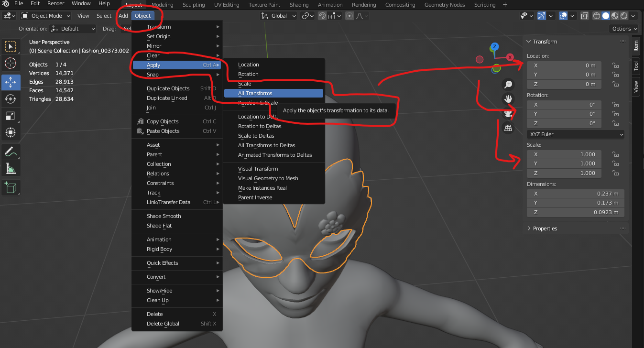Lock Rotation Y value
Screen dimensions: 644x348
coord(616,114)
